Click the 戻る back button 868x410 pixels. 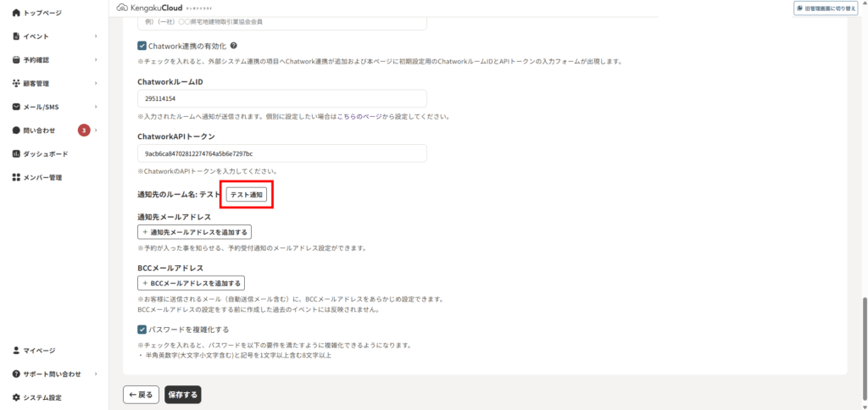point(142,395)
